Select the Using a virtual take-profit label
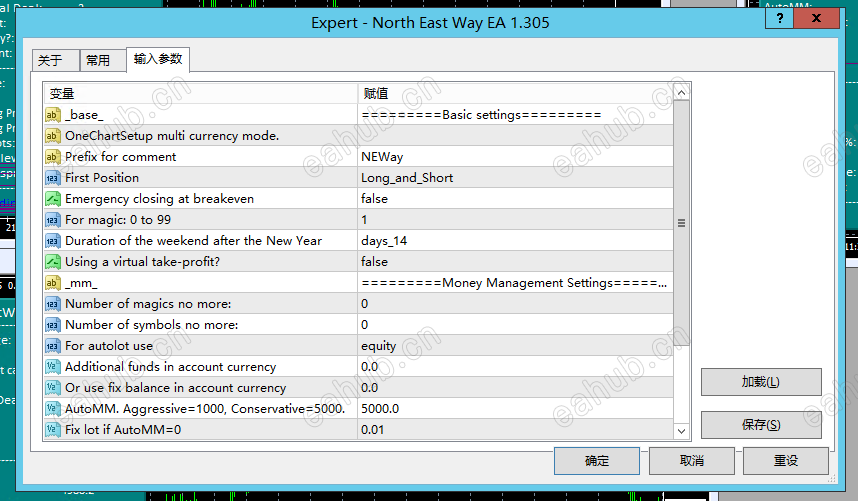This screenshot has height=501, width=858. click(x=142, y=262)
